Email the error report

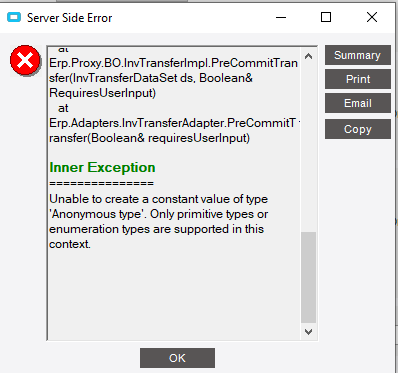click(x=358, y=103)
